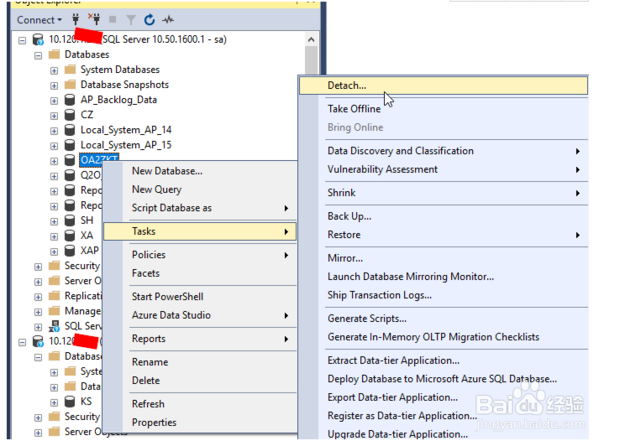Image resolution: width=620 pixels, height=446 pixels.
Task: Expand the AP_Backlog_Data database
Action: click(54, 100)
